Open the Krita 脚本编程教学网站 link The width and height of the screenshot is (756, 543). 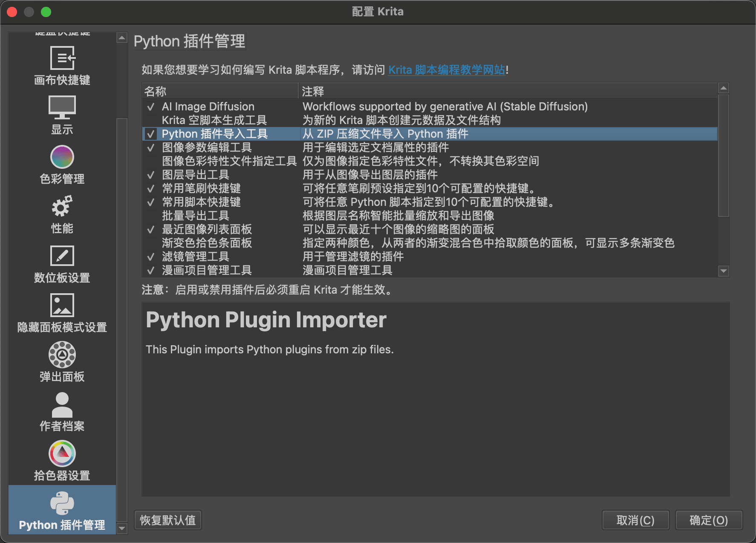446,70
